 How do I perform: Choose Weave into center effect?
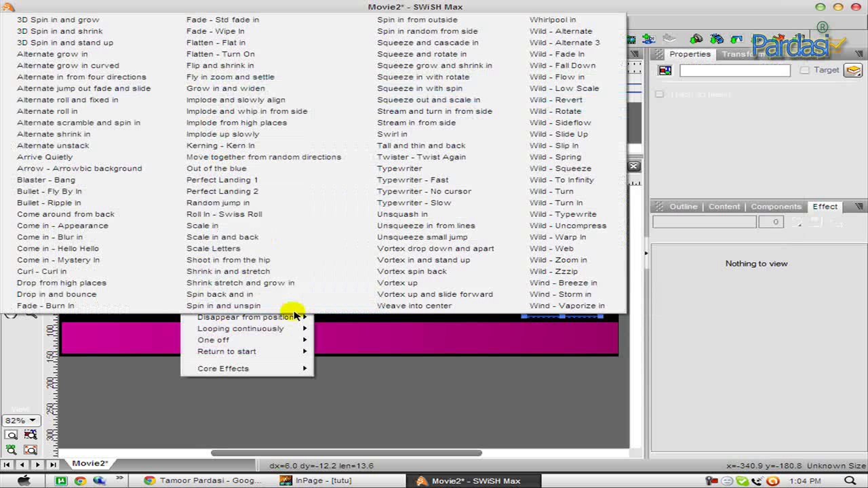click(x=414, y=306)
